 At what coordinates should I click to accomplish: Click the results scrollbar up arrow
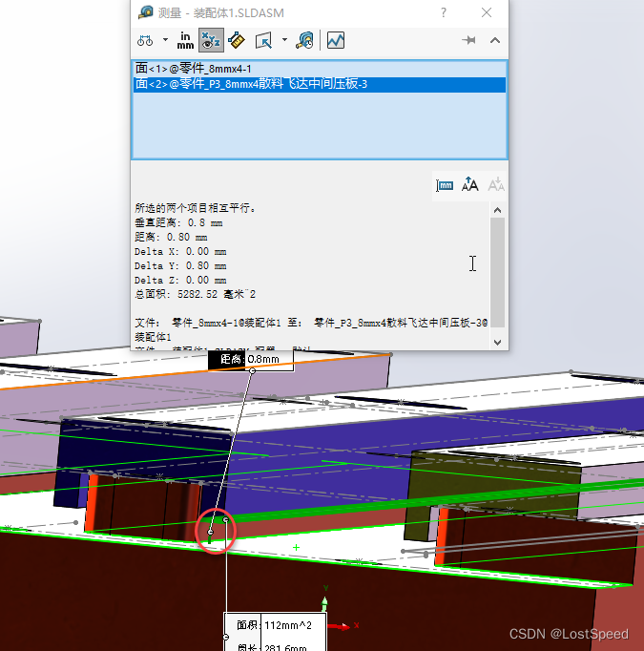[497, 210]
